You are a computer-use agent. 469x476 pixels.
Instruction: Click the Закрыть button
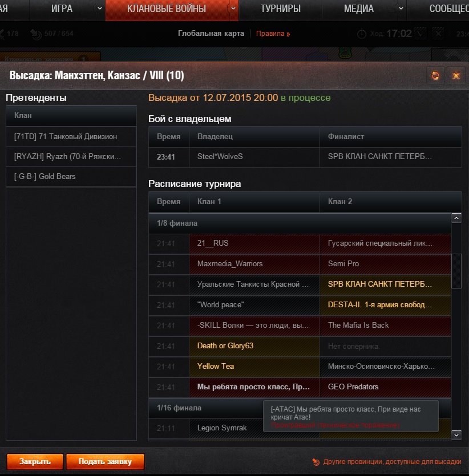coord(35,461)
